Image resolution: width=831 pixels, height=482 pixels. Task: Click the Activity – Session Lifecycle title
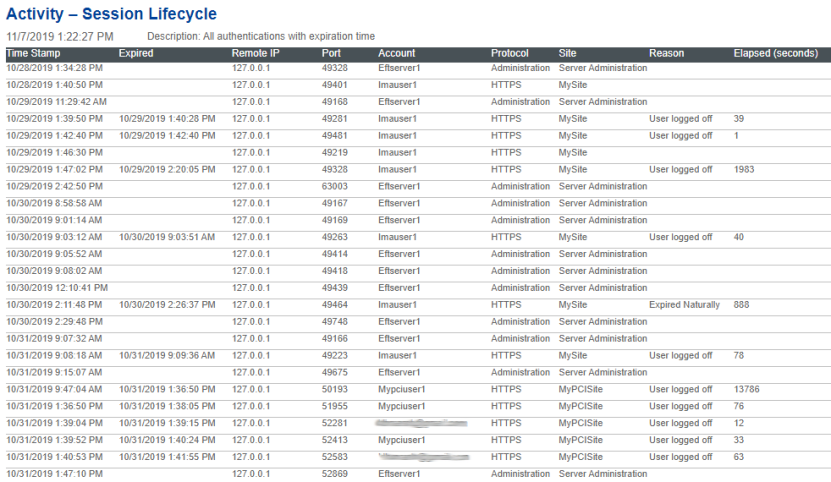pyautogui.click(x=111, y=14)
